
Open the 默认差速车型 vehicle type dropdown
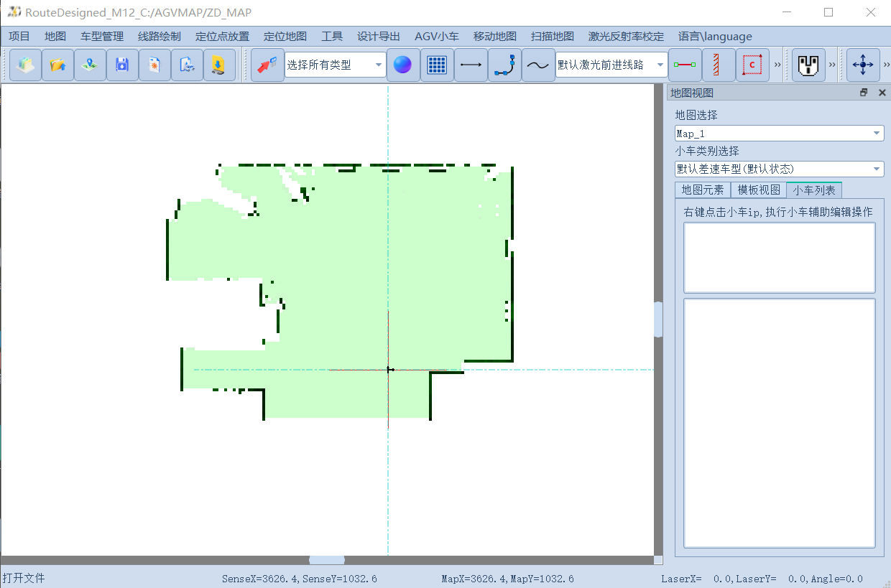pyautogui.click(x=780, y=169)
